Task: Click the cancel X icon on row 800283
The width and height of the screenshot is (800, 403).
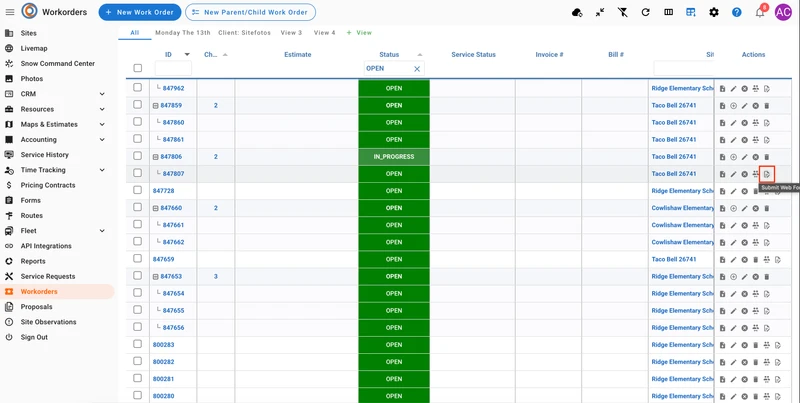Action: (x=744, y=345)
